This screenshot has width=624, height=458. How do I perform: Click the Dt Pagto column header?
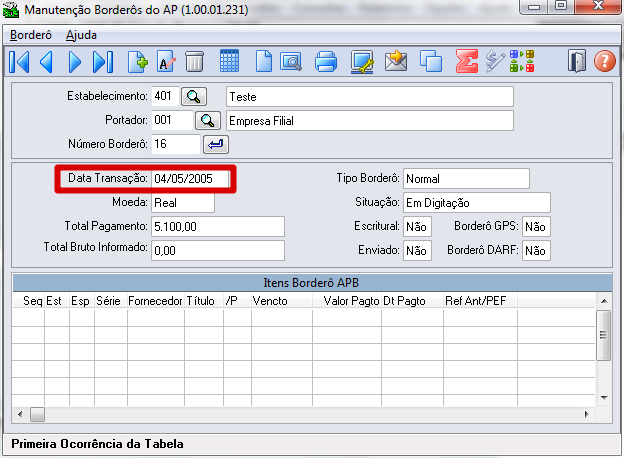coord(412,301)
